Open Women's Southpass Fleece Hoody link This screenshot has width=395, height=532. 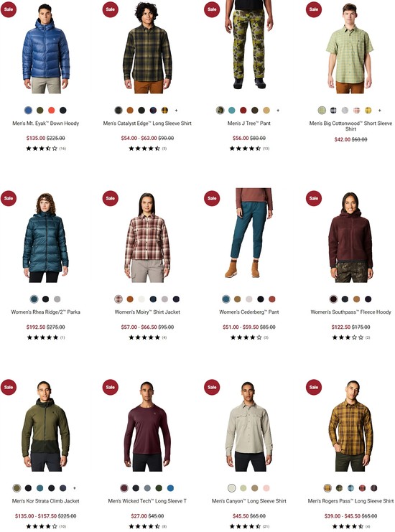coord(351,312)
